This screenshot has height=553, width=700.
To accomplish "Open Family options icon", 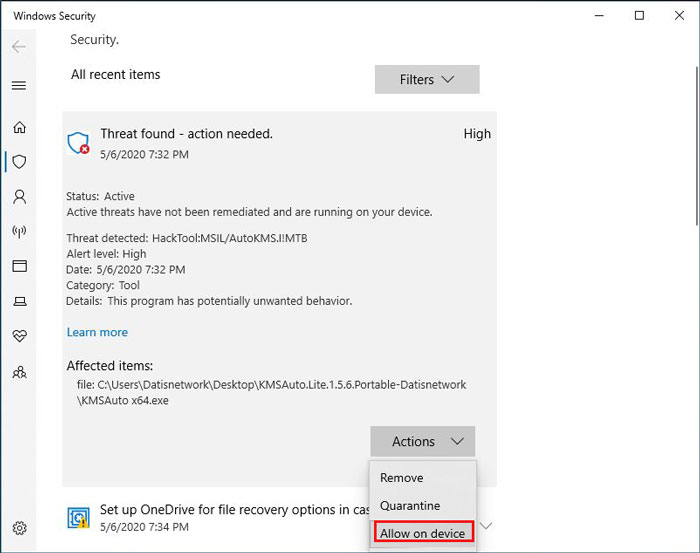I will click(x=19, y=372).
